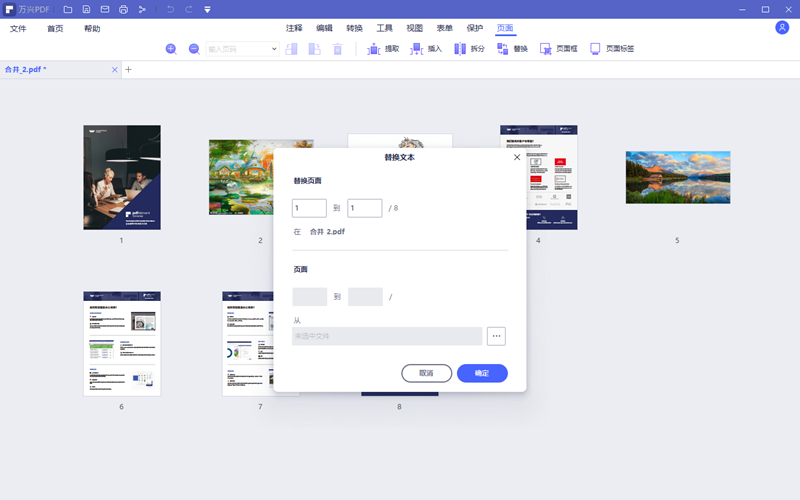Screen dimensions: 800x500
Task: Switch to the 注释 annotation tab
Action: pos(294,28)
